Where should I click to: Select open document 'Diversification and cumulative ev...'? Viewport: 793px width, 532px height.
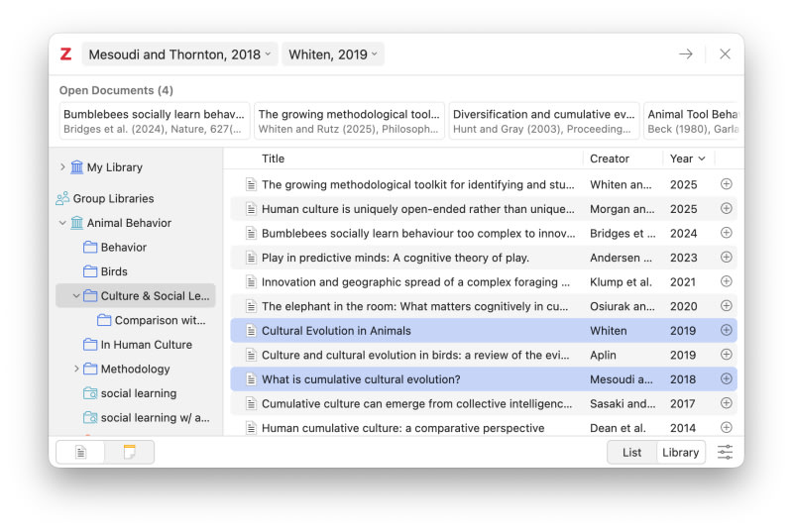tap(543, 121)
